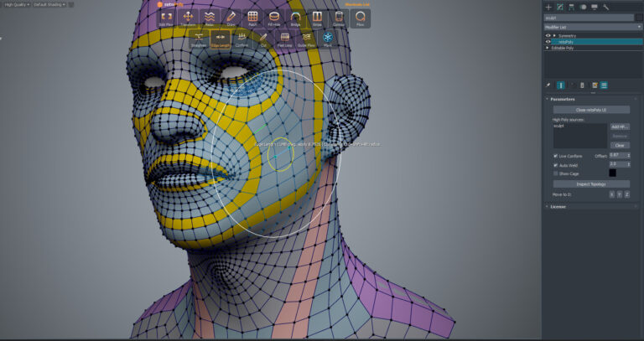644x341 pixels.
Task: Click the Clear sources button
Action: tap(620, 145)
